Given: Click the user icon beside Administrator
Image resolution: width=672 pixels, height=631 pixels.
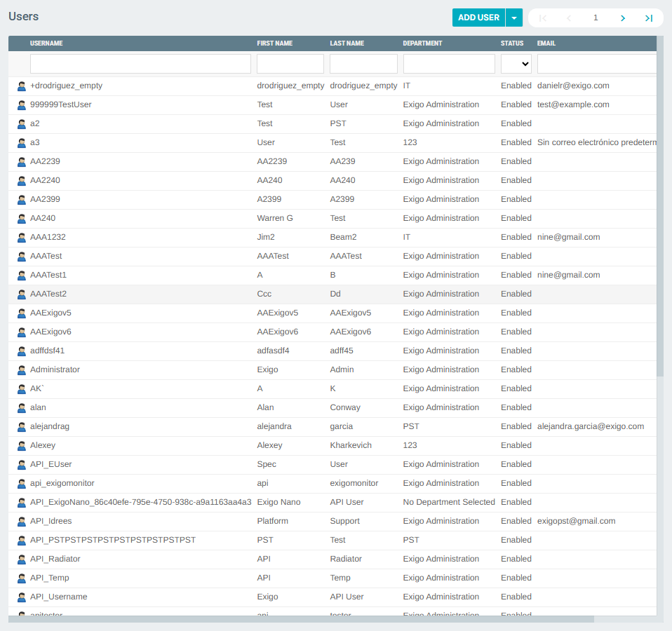Looking at the screenshot, I should pos(20,369).
